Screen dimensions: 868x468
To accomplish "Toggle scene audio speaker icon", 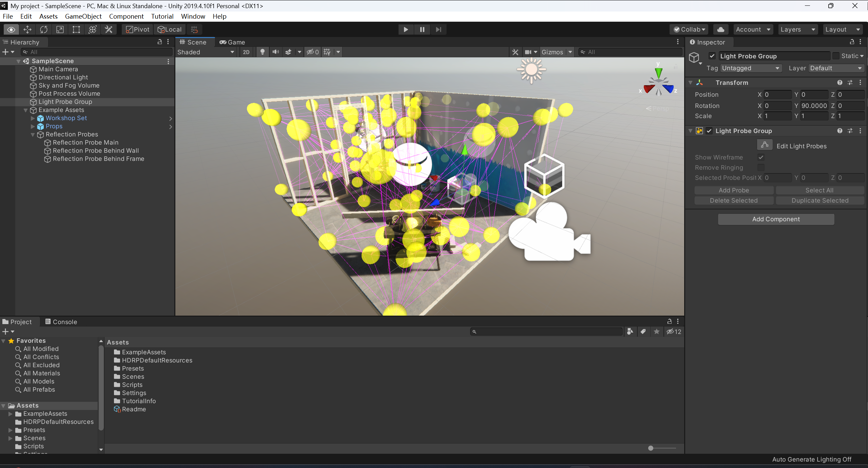I will click(x=275, y=52).
